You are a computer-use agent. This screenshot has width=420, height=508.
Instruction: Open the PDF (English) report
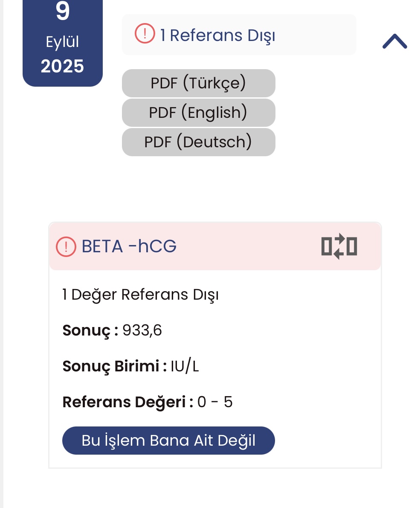coord(198,113)
